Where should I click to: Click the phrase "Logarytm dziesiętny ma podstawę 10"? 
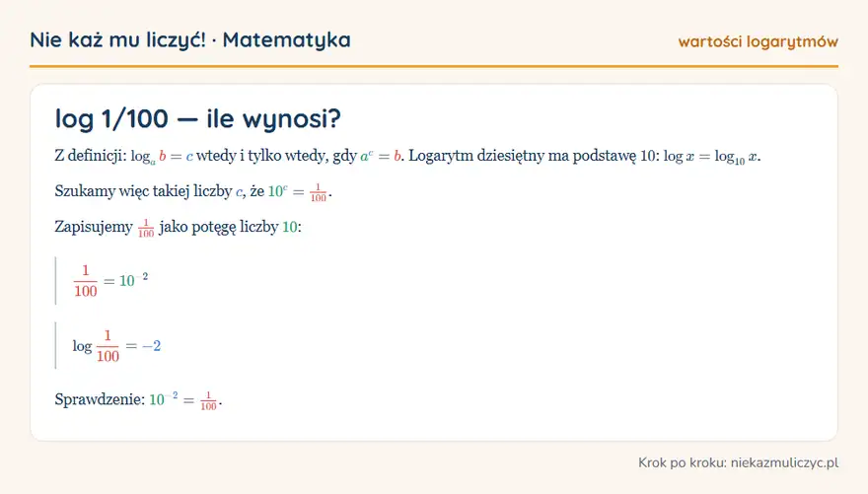coord(534,156)
